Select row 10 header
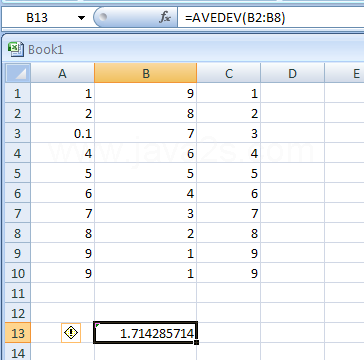Screen dimensions: 364x360 pos(18,273)
